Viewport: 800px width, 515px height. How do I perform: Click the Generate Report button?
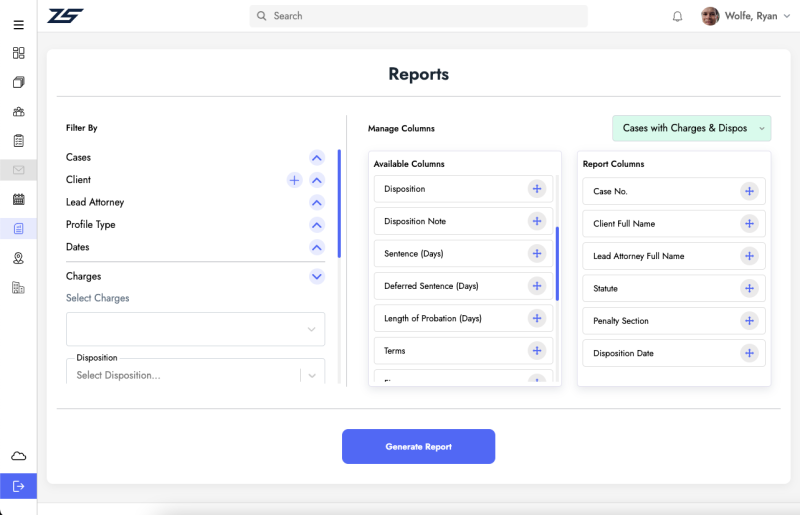[418, 446]
